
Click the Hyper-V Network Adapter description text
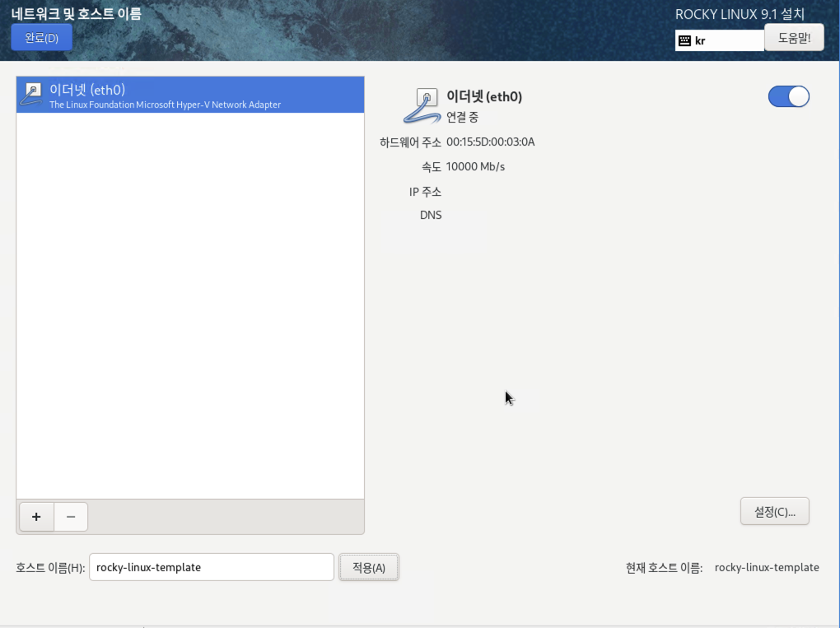click(x=165, y=105)
